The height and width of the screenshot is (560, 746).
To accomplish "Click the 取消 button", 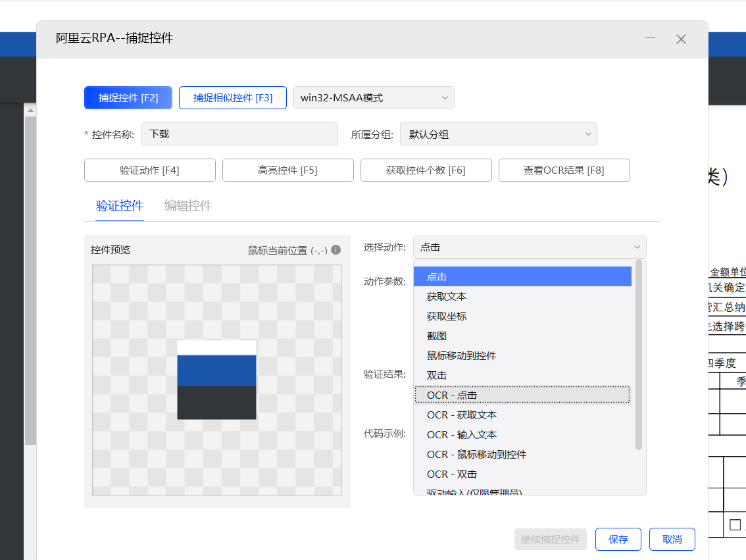I will 672,539.
